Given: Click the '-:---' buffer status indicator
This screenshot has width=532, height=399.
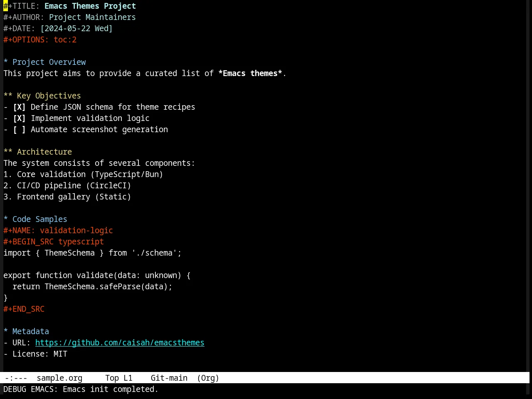Looking at the screenshot, I should [16, 378].
